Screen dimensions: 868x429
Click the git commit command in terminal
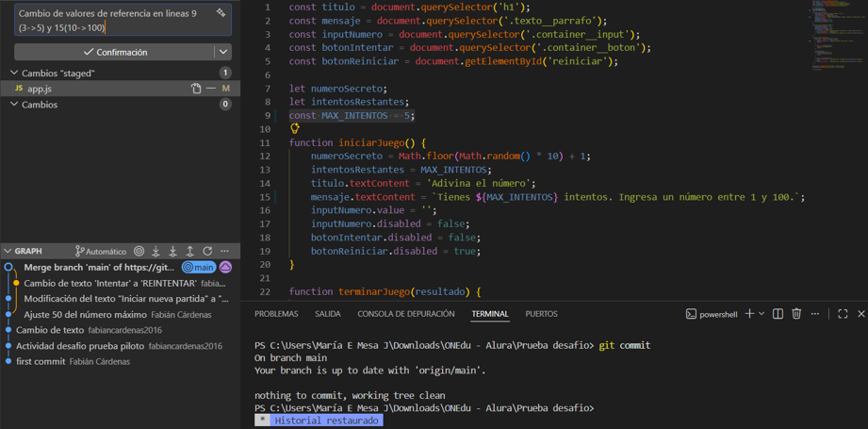pyautogui.click(x=625, y=345)
